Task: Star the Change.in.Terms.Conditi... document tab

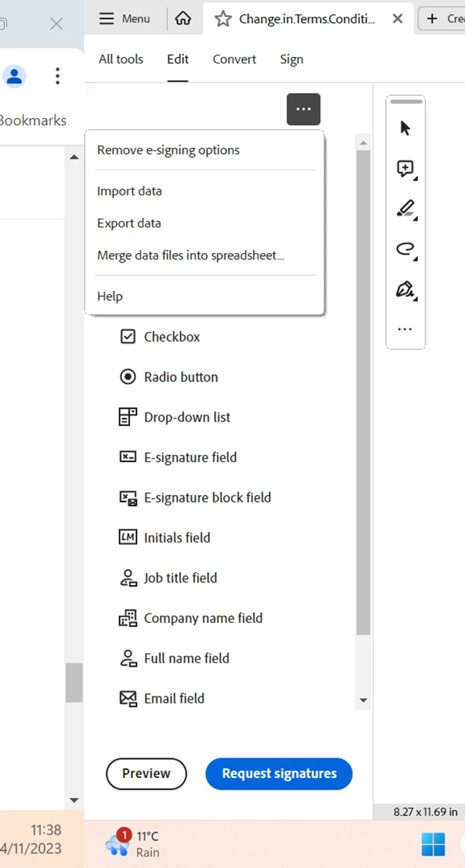Action: click(x=223, y=19)
